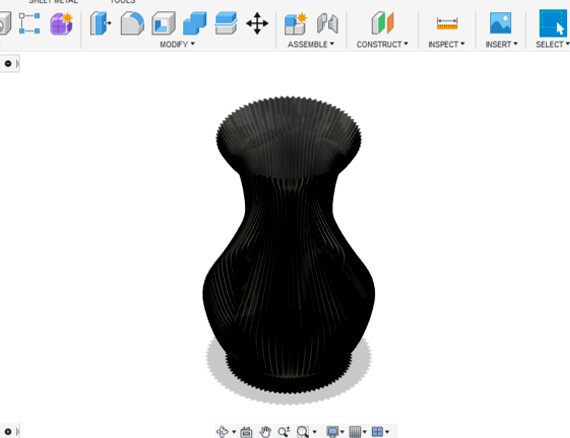The image size is (570, 438).
Task: Expand the Orbit type dropdown arrow
Action: (x=234, y=432)
